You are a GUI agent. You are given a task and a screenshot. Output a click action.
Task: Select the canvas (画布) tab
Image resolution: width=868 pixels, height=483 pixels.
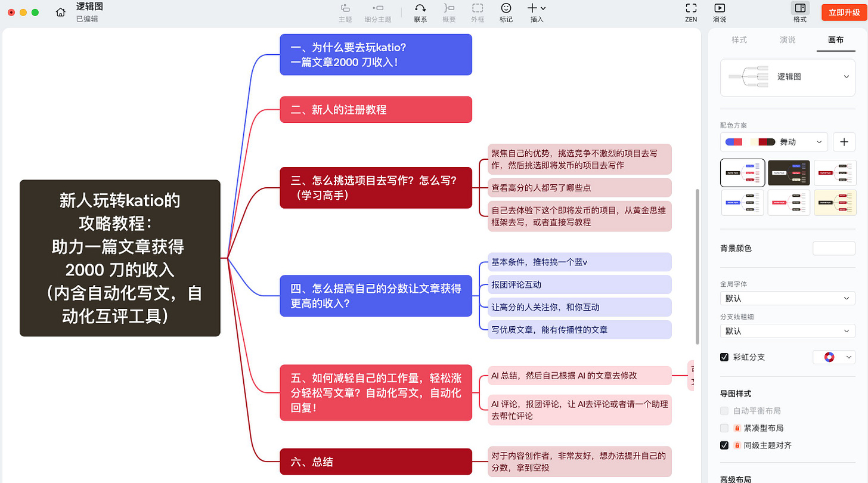pos(836,40)
